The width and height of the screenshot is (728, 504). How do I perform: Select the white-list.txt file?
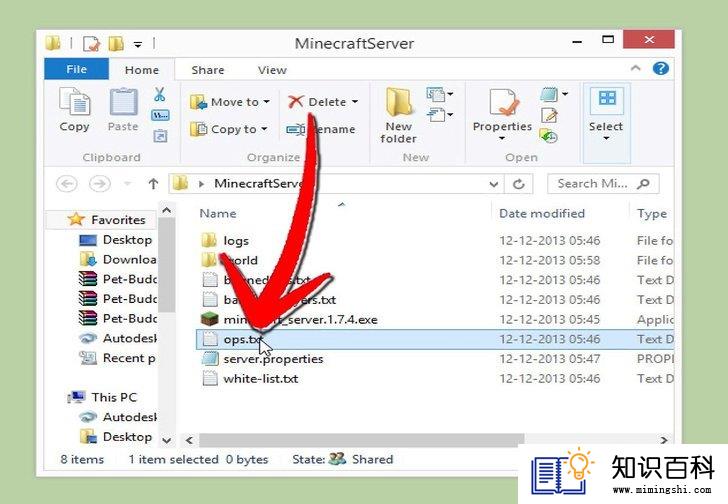(260, 379)
